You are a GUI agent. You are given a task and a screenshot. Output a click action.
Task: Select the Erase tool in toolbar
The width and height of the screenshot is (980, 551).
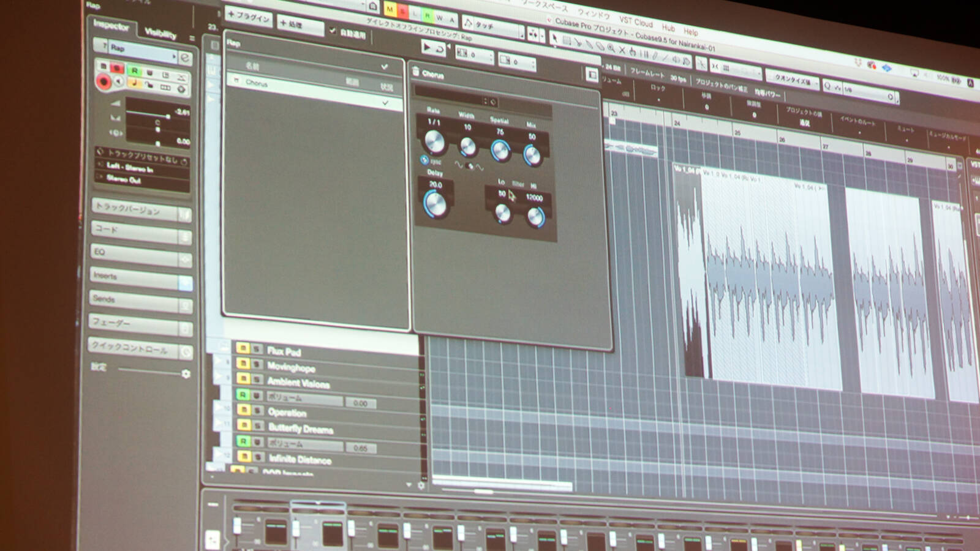(x=600, y=47)
